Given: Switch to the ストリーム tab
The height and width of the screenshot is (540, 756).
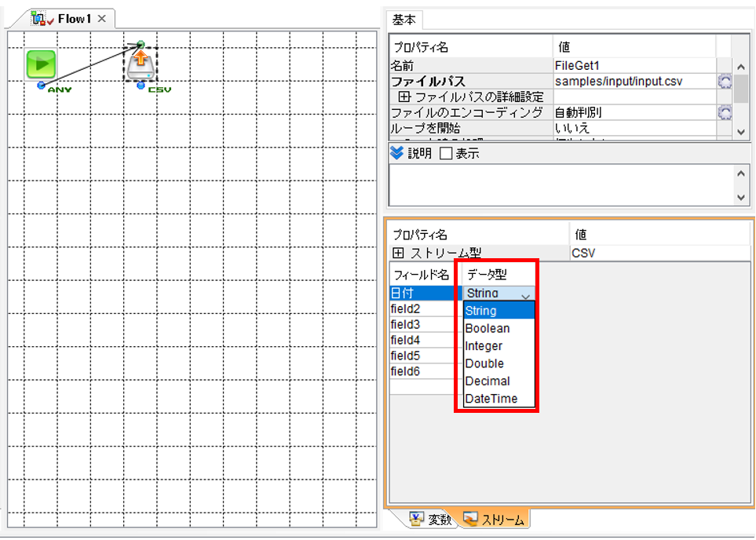Looking at the screenshot, I should point(495,520).
